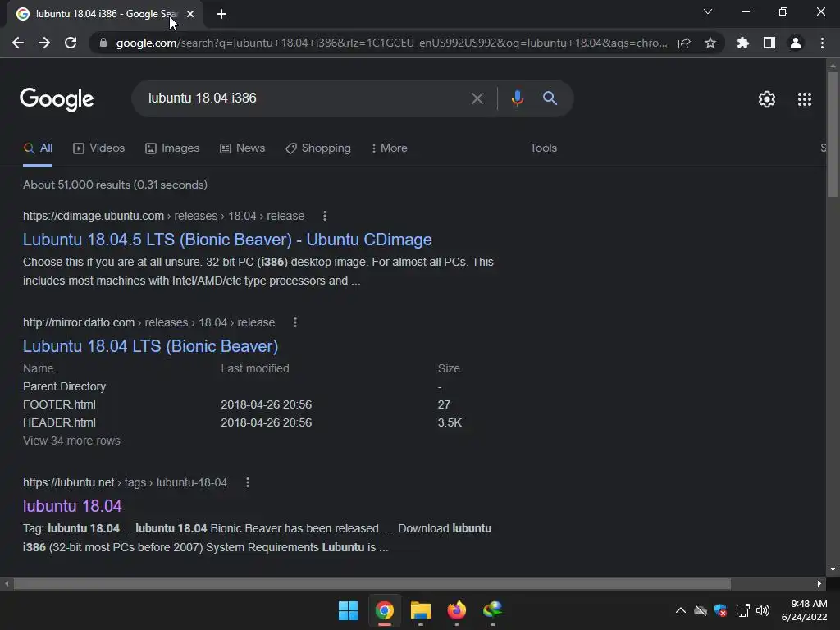840x630 pixels.
Task: Expand View 34 more rows
Action: [x=72, y=441]
